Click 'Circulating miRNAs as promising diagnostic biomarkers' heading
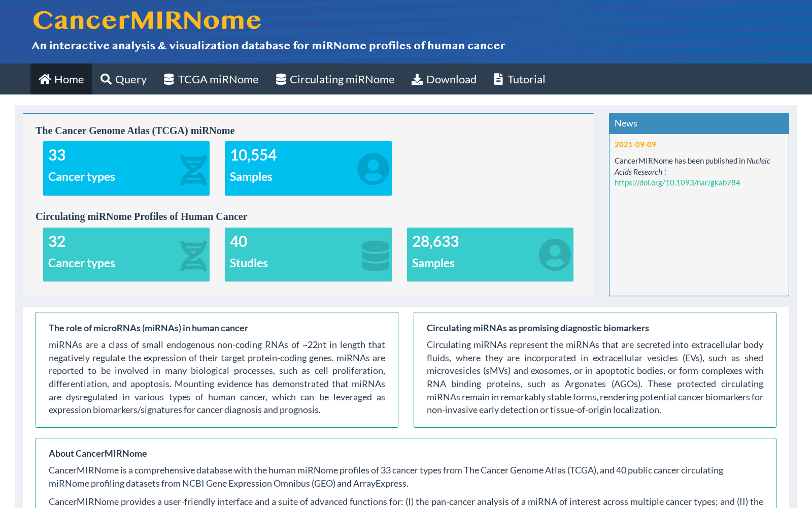 [538, 328]
